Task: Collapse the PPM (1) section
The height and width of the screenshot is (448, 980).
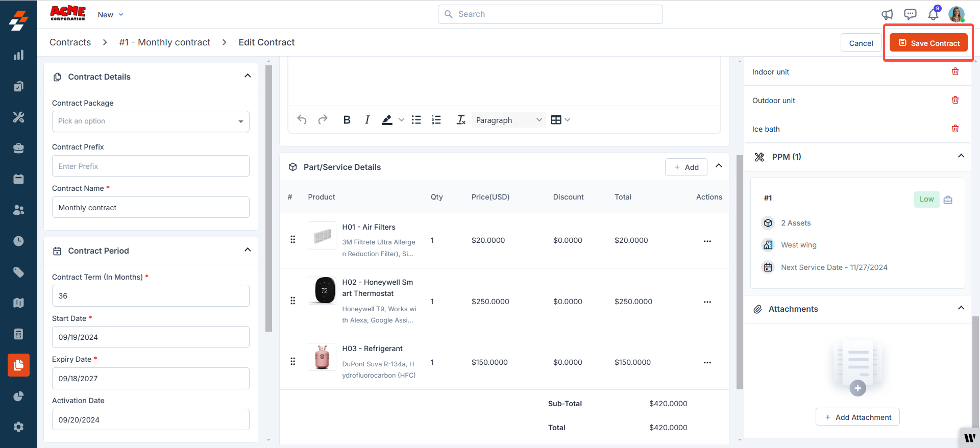Action: pyautogui.click(x=961, y=156)
